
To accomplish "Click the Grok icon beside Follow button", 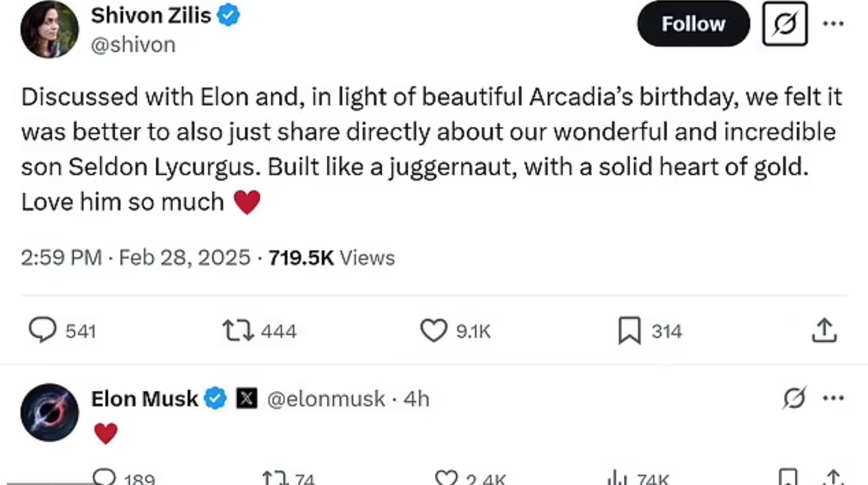I will coord(785,24).
